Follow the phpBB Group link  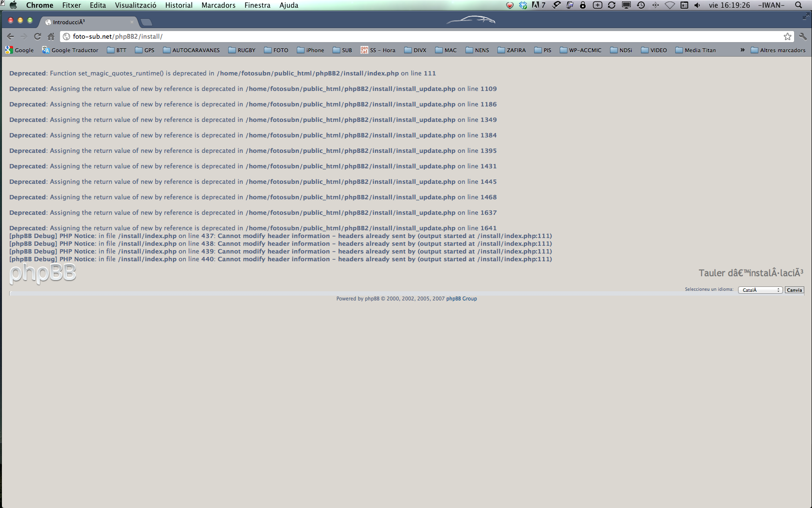pos(461,299)
